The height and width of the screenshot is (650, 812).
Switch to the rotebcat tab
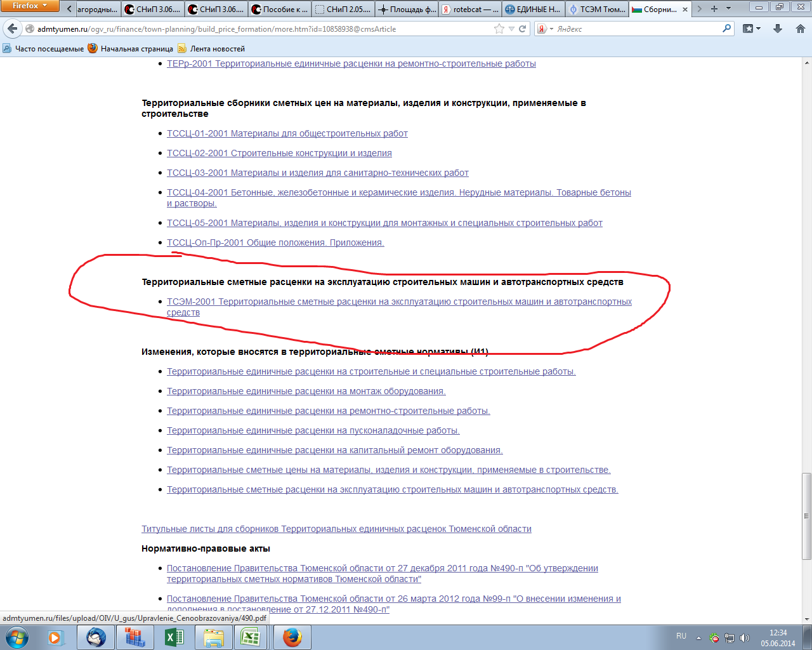coord(470,10)
